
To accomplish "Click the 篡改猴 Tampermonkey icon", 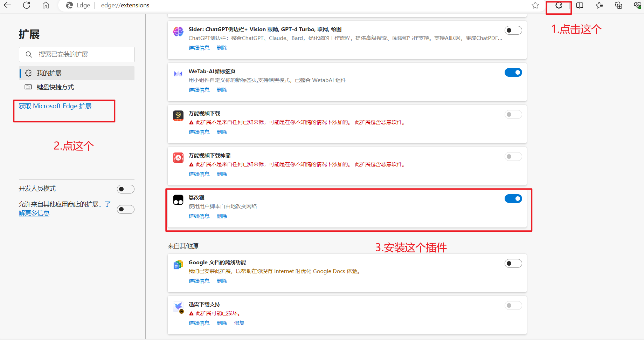I will pyautogui.click(x=178, y=200).
